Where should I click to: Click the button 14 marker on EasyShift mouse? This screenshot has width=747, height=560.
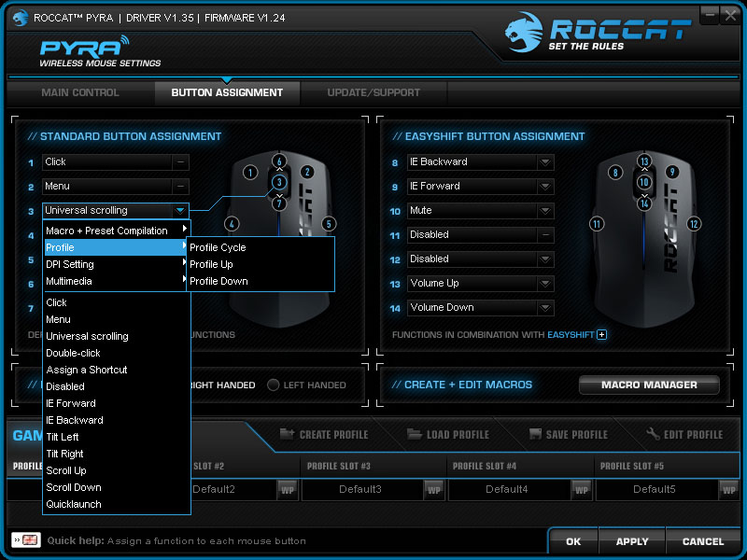point(644,203)
